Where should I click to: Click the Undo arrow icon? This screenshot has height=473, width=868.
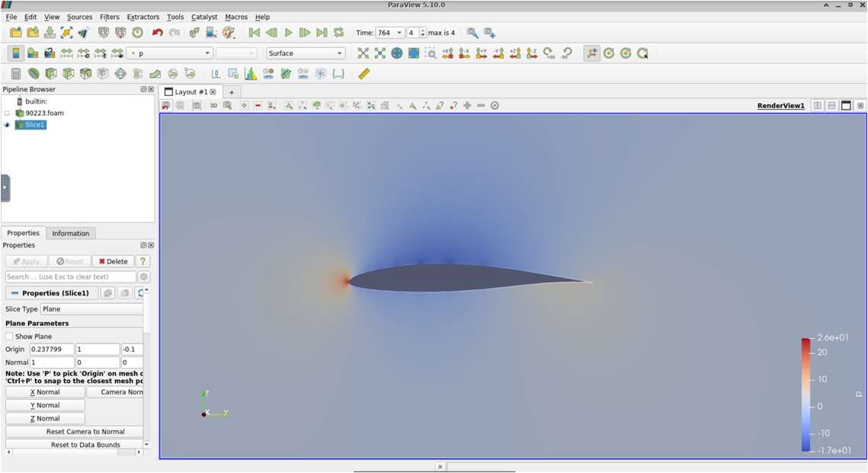point(157,33)
